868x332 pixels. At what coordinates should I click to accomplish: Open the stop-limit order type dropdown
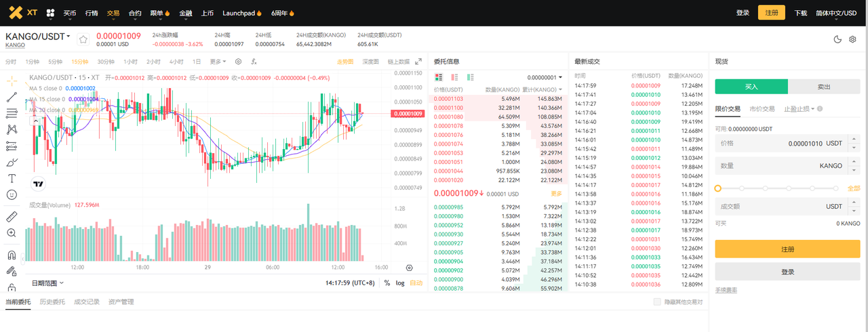(x=799, y=108)
